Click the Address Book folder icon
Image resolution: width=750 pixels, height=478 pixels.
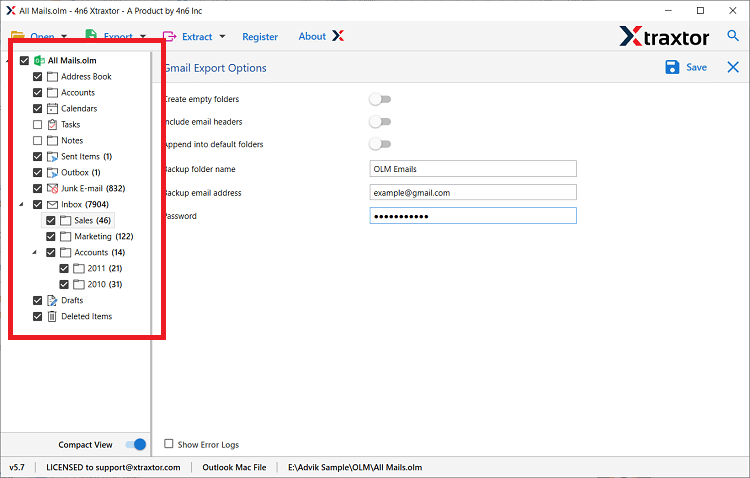tap(52, 77)
